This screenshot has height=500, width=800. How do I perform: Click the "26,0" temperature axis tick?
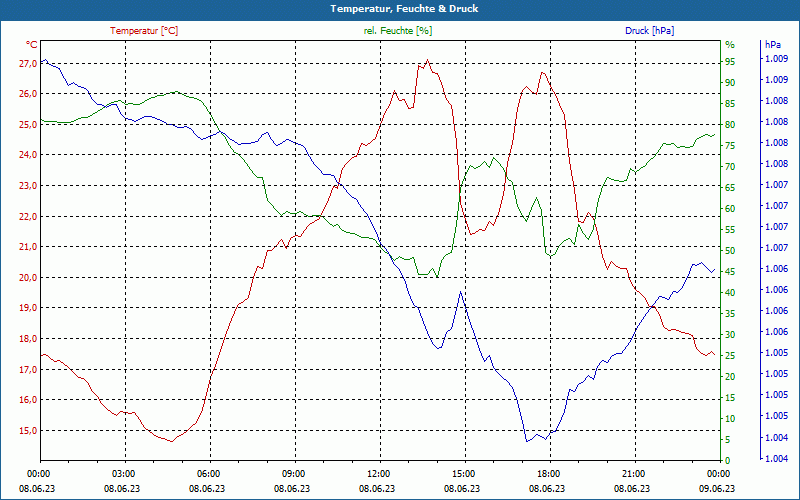(29, 94)
